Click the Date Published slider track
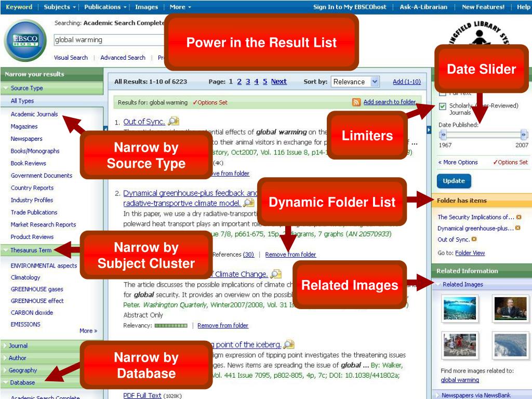The height and width of the screenshot is (399, 532). pos(484,135)
